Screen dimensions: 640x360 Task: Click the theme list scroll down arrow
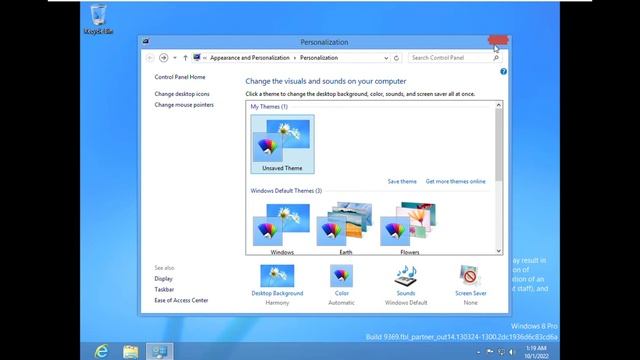499,251
